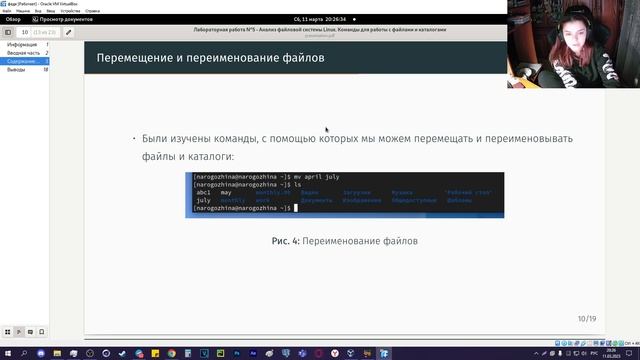Open Google Chrome from the taskbar

pyautogui.click(x=171, y=353)
